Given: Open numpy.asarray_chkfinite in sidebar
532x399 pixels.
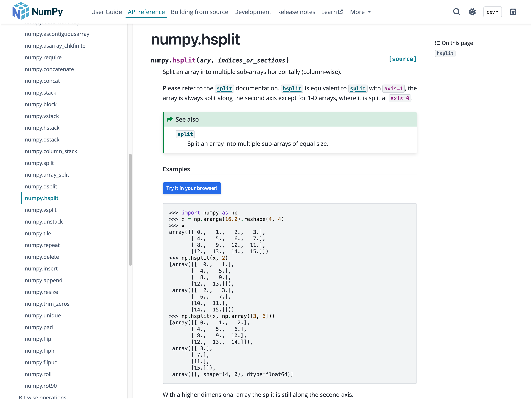Looking at the screenshot, I should click(55, 46).
